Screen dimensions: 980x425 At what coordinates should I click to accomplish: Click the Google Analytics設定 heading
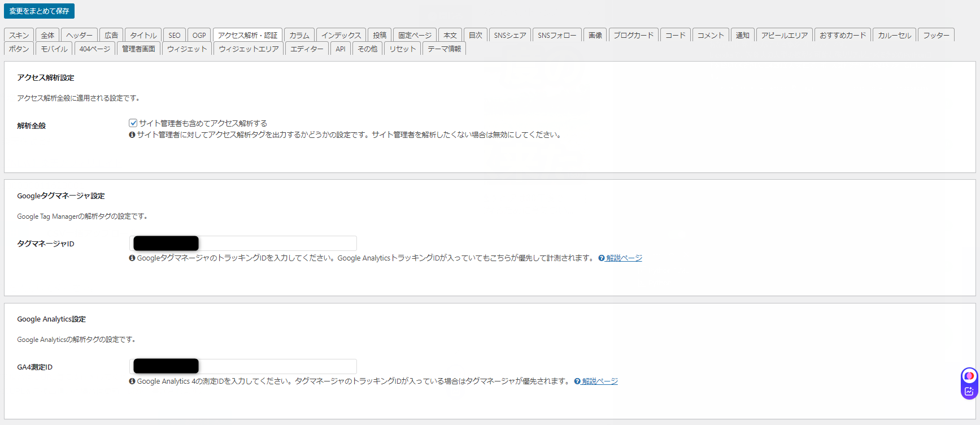click(51, 319)
